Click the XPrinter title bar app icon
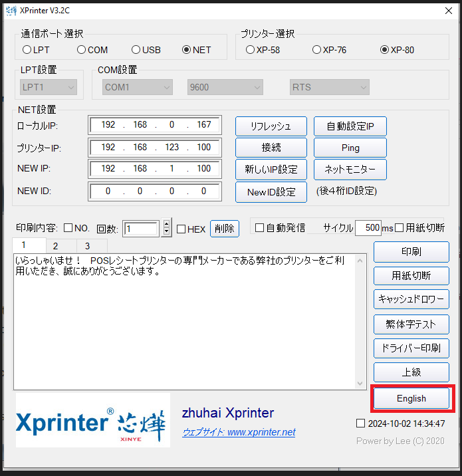This screenshot has height=476, width=462. (11, 11)
